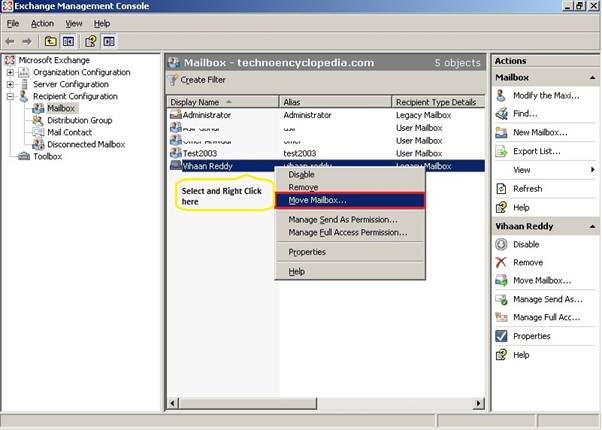Image resolution: width=602 pixels, height=430 pixels.
Task: Click the Find action icon
Action: (501, 114)
